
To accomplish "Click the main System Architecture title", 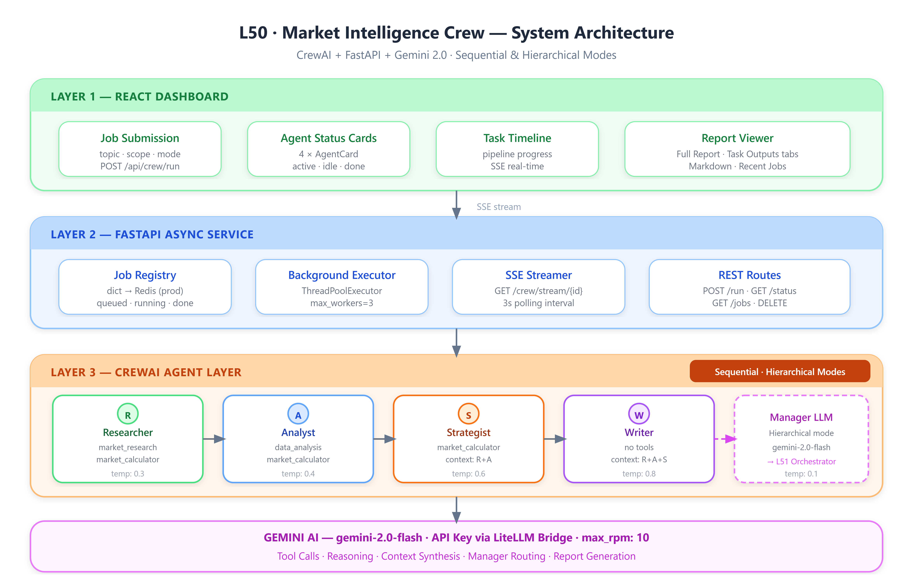I will coord(456,33).
